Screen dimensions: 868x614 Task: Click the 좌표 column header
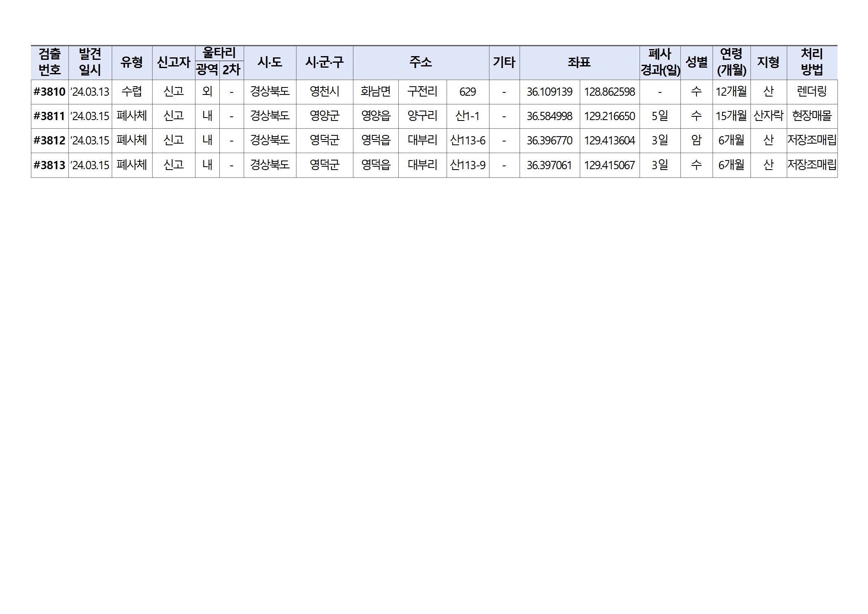(x=579, y=62)
